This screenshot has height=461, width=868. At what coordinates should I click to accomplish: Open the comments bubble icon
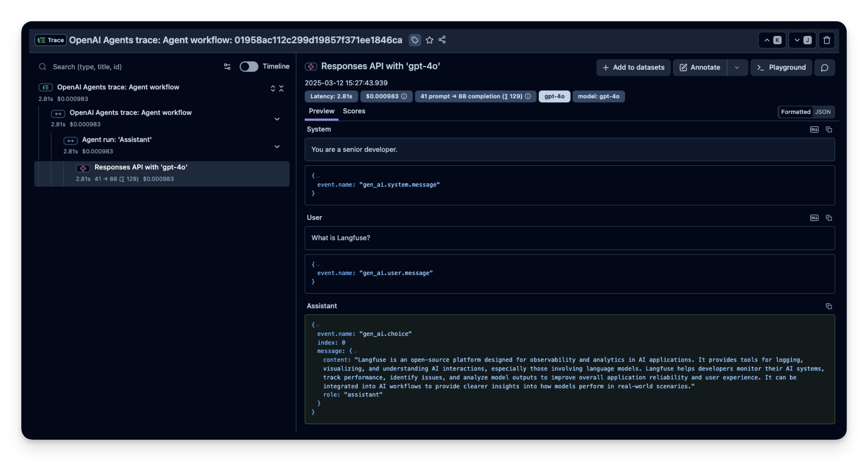pos(825,68)
